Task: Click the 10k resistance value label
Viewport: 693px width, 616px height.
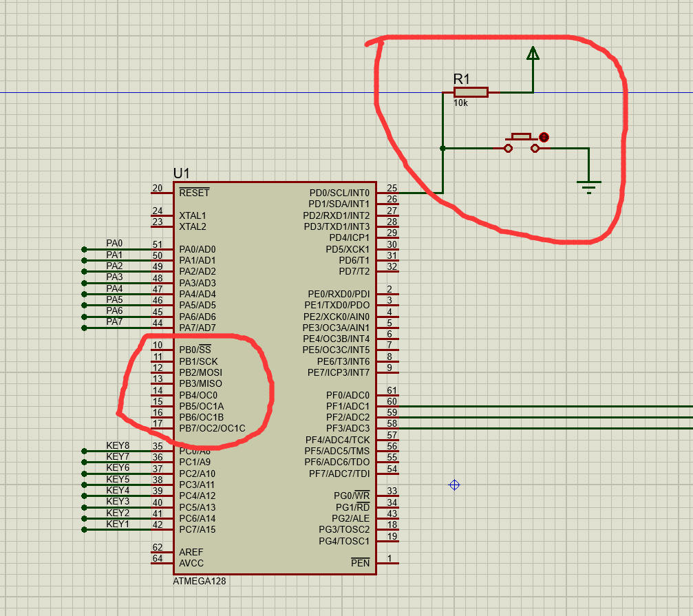Action: click(460, 103)
